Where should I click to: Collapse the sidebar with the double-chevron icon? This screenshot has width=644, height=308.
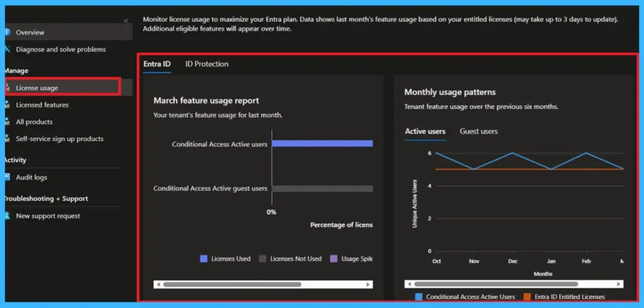(126, 21)
